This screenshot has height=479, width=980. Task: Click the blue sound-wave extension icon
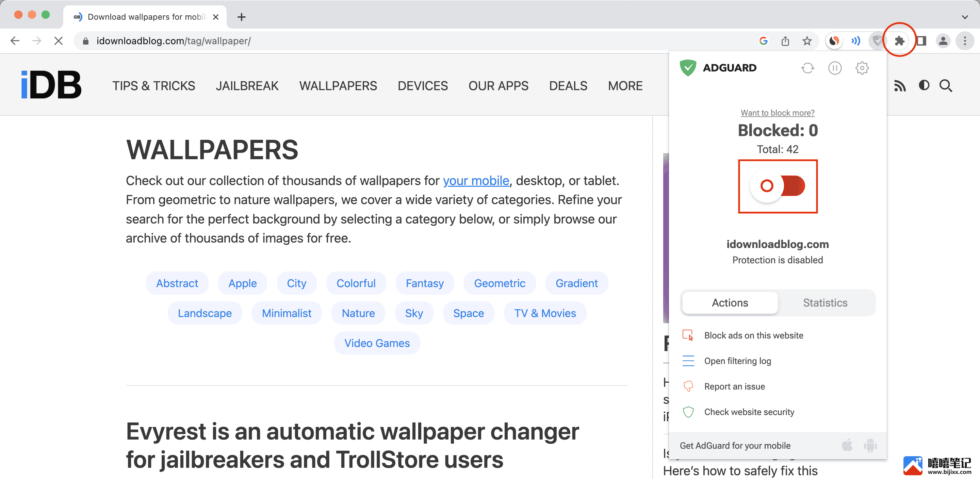pyautogui.click(x=855, y=41)
